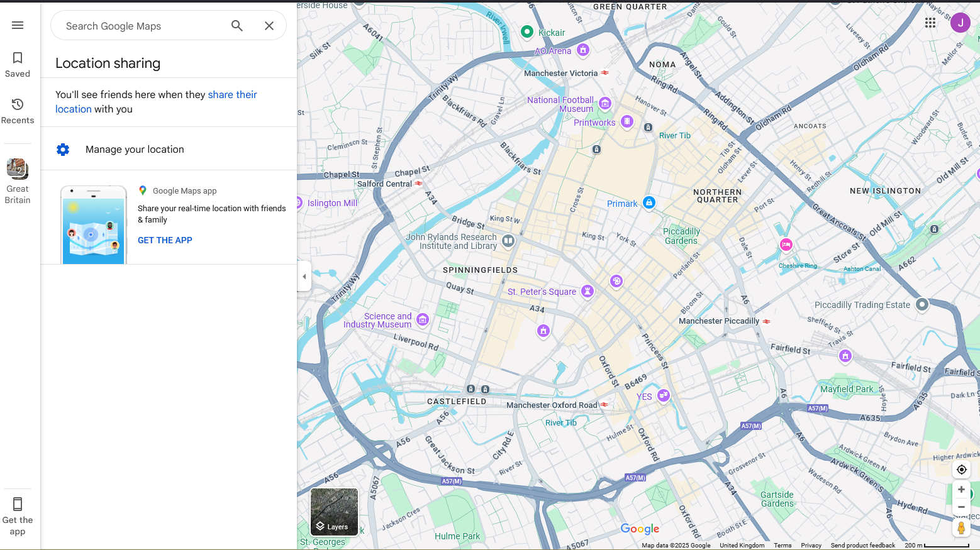980x550 pixels.
Task: Open Great Britain recent thumbnail
Action: tap(18, 181)
